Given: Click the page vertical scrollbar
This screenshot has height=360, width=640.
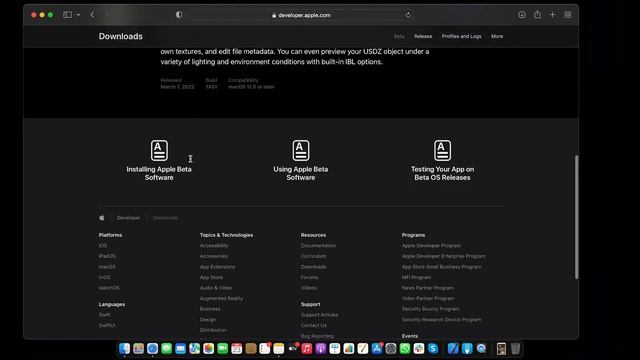Looking at the screenshot, I should pos(576,217).
